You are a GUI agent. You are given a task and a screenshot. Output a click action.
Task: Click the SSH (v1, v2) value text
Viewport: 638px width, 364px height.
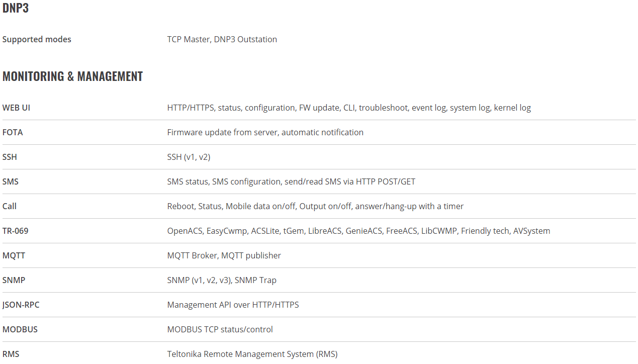(x=189, y=157)
